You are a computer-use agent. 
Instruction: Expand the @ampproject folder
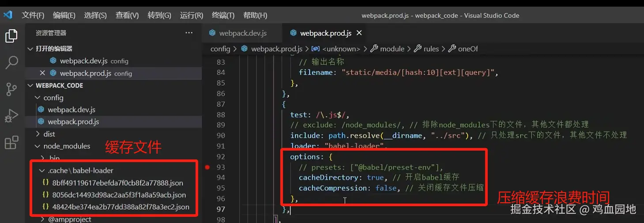(42, 219)
